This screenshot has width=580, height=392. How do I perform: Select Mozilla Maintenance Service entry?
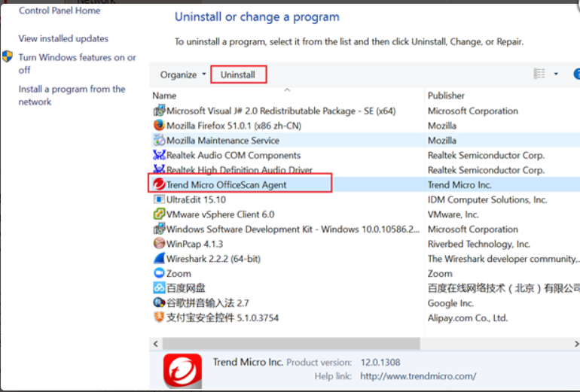pyautogui.click(x=223, y=141)
